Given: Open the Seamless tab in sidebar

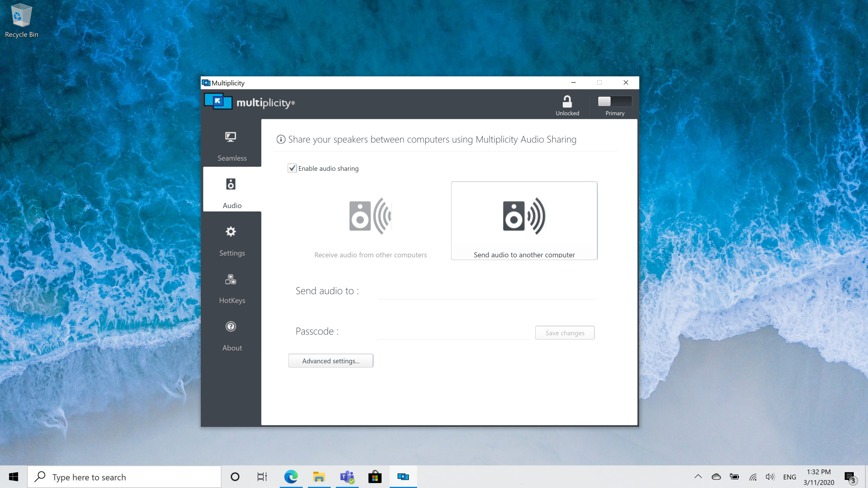Looking at the screenshot, I should point(232,146).
